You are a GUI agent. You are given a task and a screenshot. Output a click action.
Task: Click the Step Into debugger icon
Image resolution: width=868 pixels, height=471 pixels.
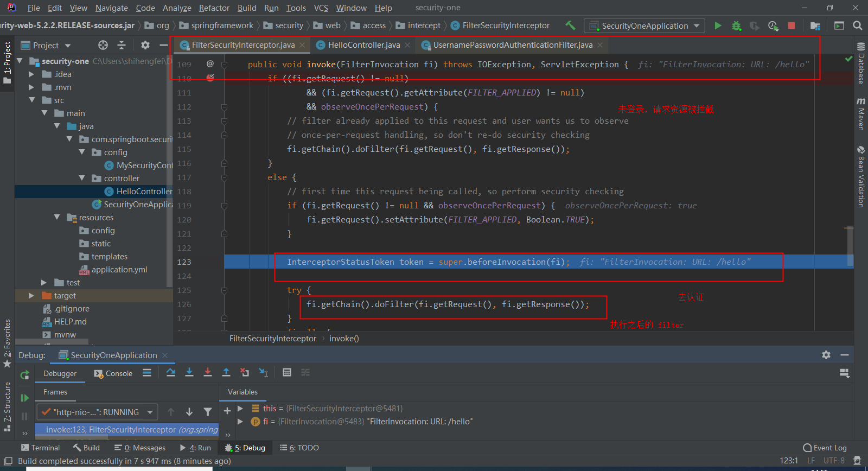[189, 372]
